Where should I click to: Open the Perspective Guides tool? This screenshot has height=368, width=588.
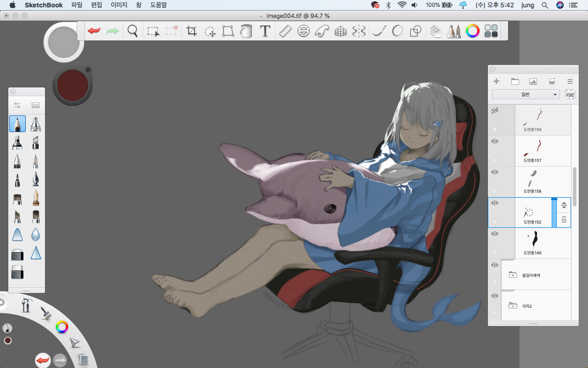point(340,31)
